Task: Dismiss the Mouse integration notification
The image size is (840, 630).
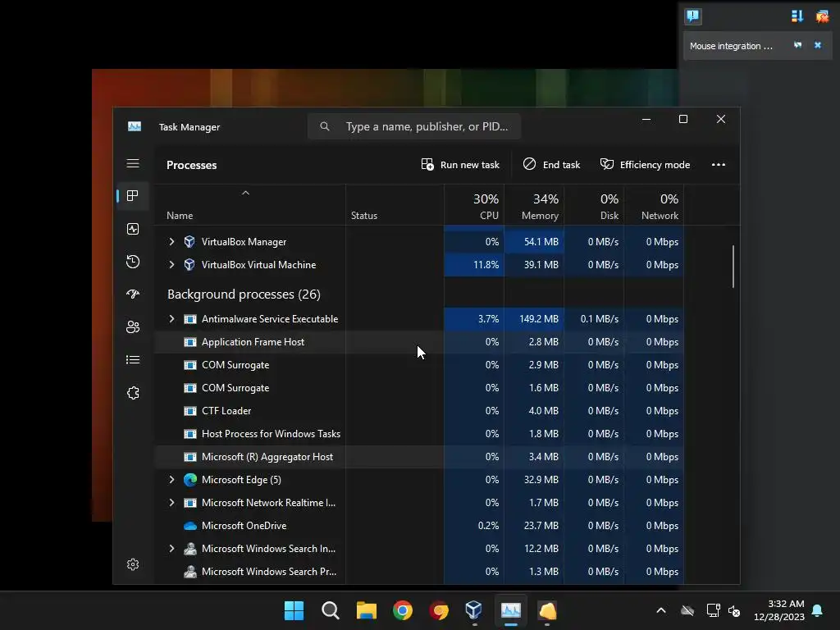Action: pyautogui.click(x=818, y=46)
